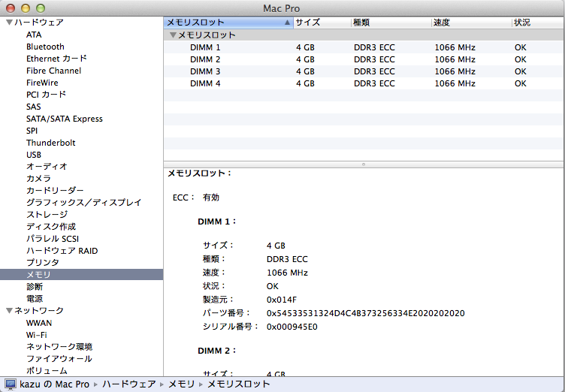Viewport: 565px width, 392px height.
Task: Select USB in the sidebar
Action: (34, 155)
